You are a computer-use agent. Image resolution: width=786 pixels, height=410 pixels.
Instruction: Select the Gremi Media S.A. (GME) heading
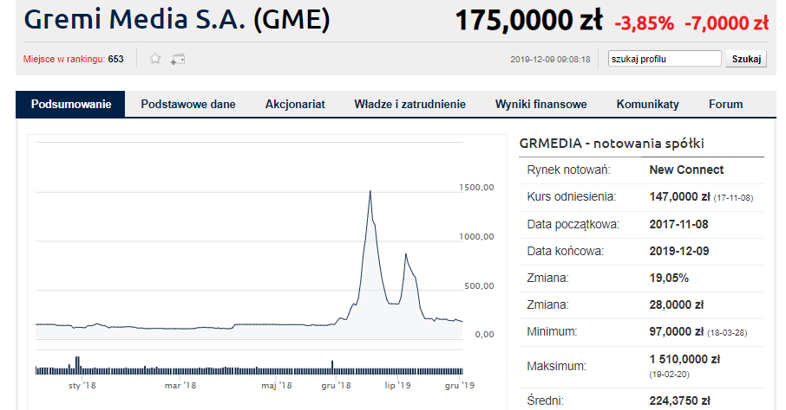(x=176, y=20)
